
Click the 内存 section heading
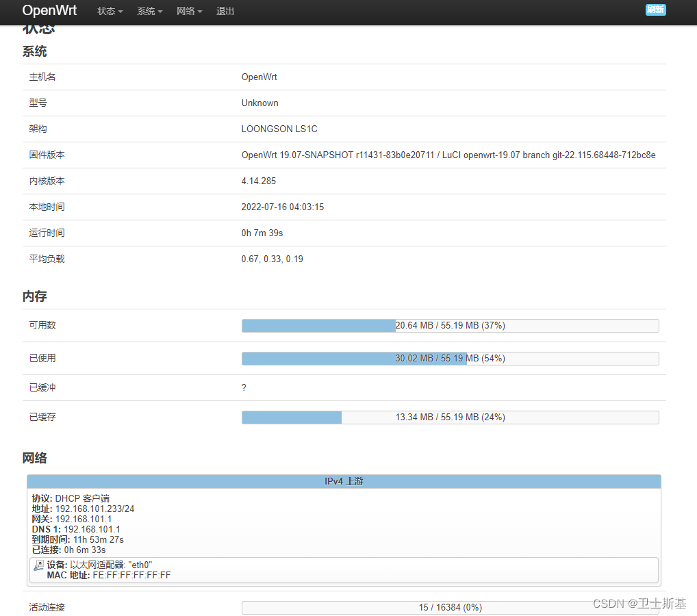(x=35, y=296)
